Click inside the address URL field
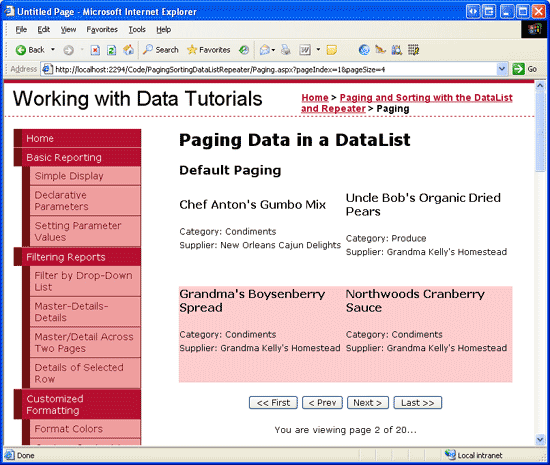Screen dimensions: 550x465 point(275,69)
